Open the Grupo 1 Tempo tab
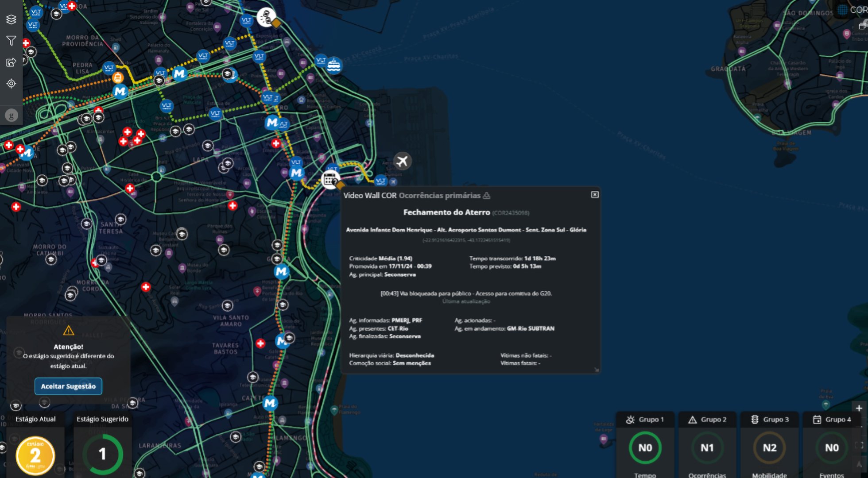 (x=645, y=420)
